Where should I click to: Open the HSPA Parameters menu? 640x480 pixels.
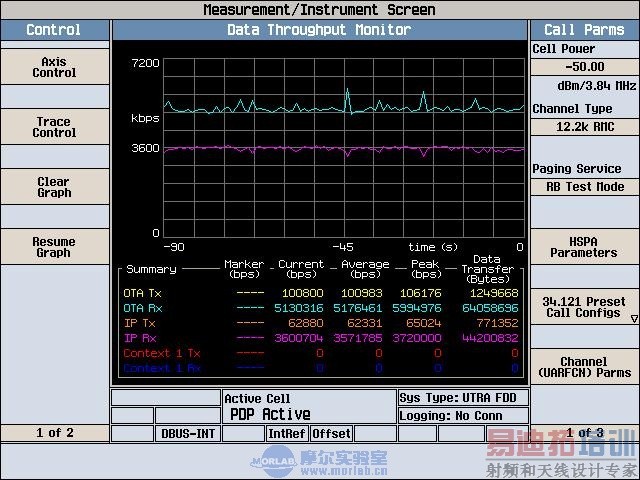point(584,246)
